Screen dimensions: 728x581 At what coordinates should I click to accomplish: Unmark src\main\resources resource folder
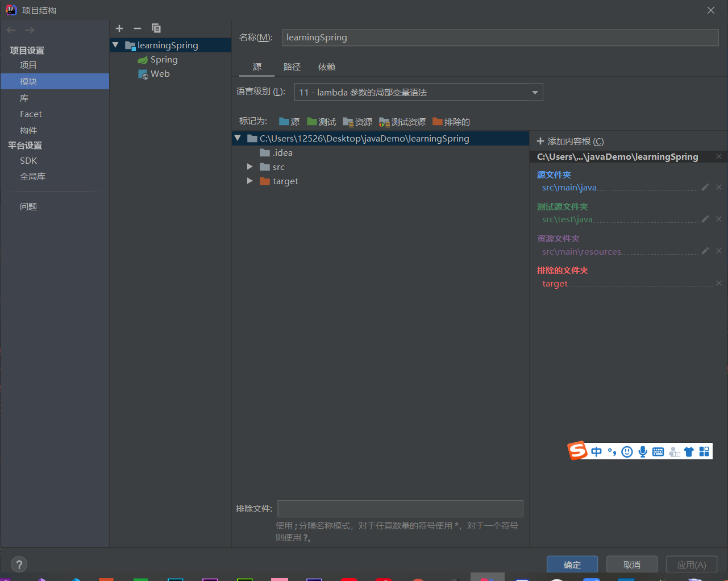(719, 251)
